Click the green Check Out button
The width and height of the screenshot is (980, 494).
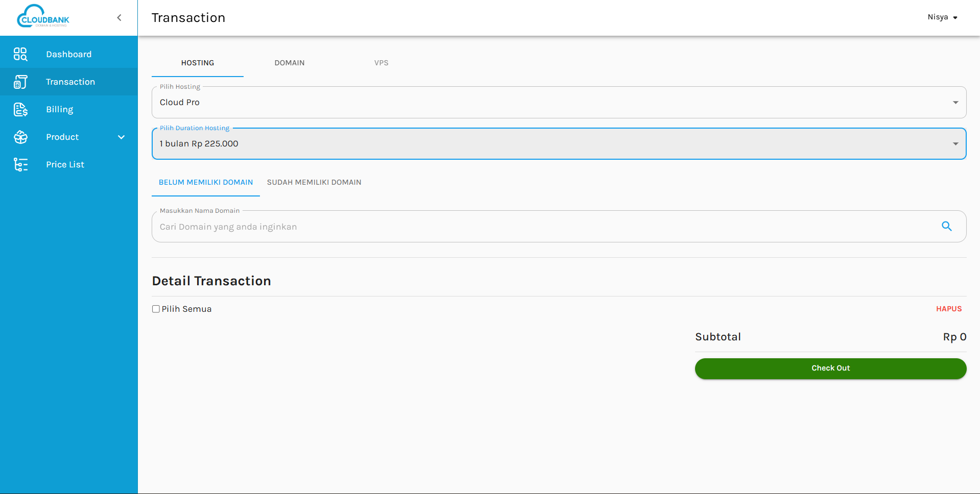click(830, 368)
